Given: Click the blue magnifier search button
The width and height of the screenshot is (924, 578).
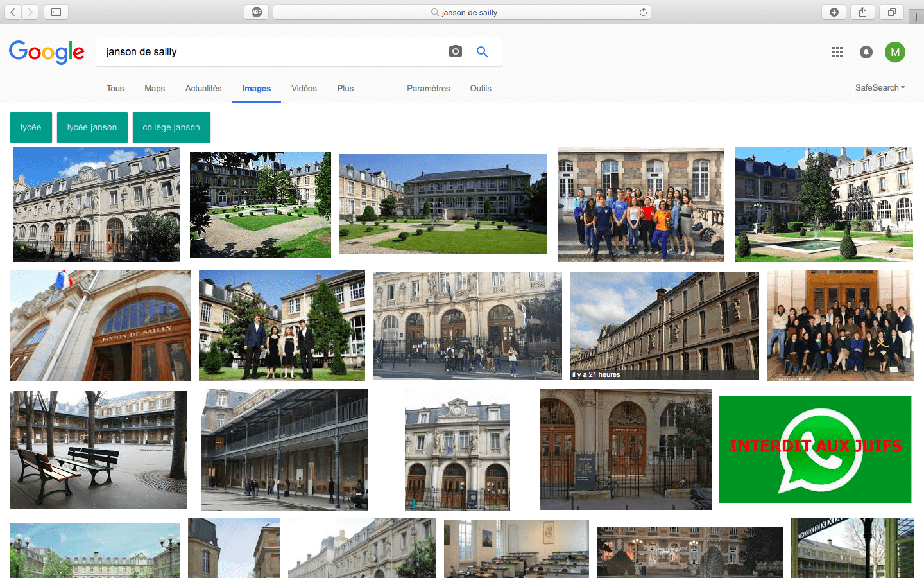Looking at the screenshot, I should (x=483, y=51).
